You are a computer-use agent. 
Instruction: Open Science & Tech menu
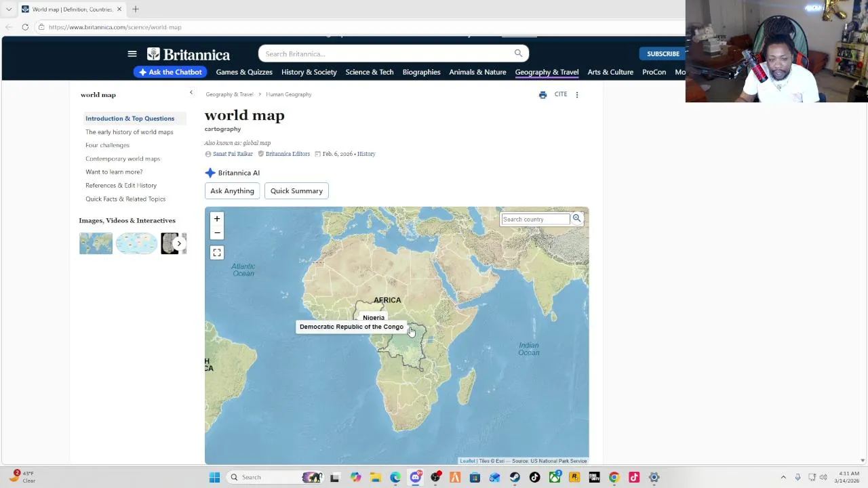(370, 72)
